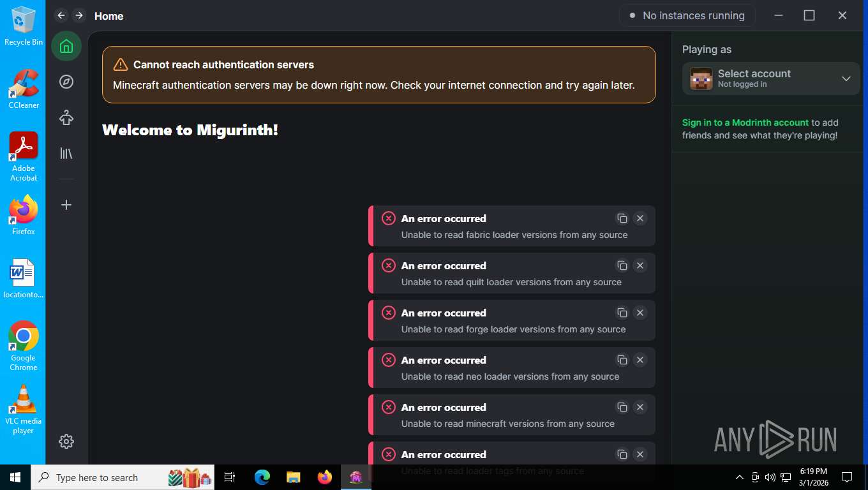This screenshot has width=868, height=490.
Task: Open CCleaner desktop shortcut
Action: click(x=24, y=89)
